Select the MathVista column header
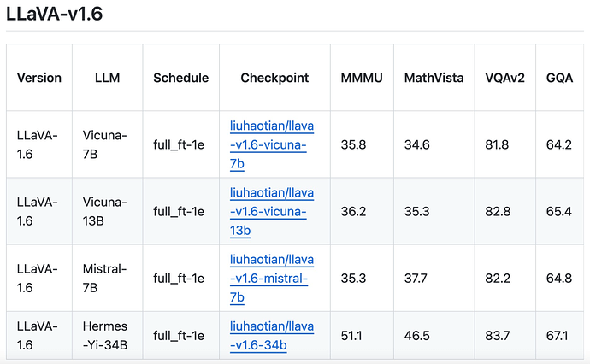Image resolution: width=590 pixels, height=364 pixels. 434,78
